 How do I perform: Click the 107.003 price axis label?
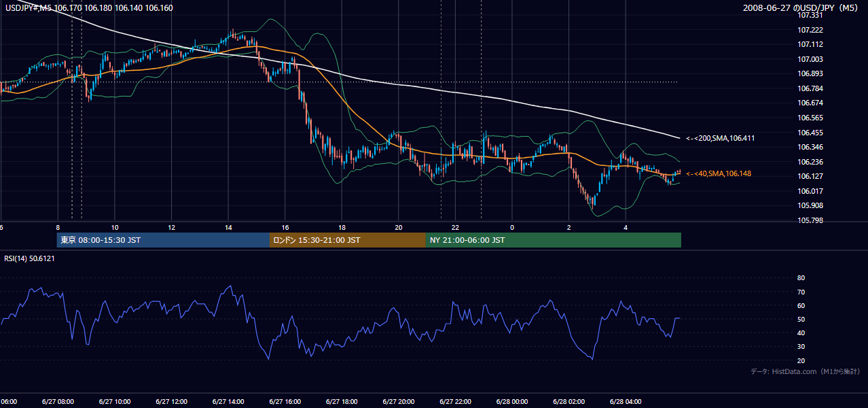click(811, 59)
